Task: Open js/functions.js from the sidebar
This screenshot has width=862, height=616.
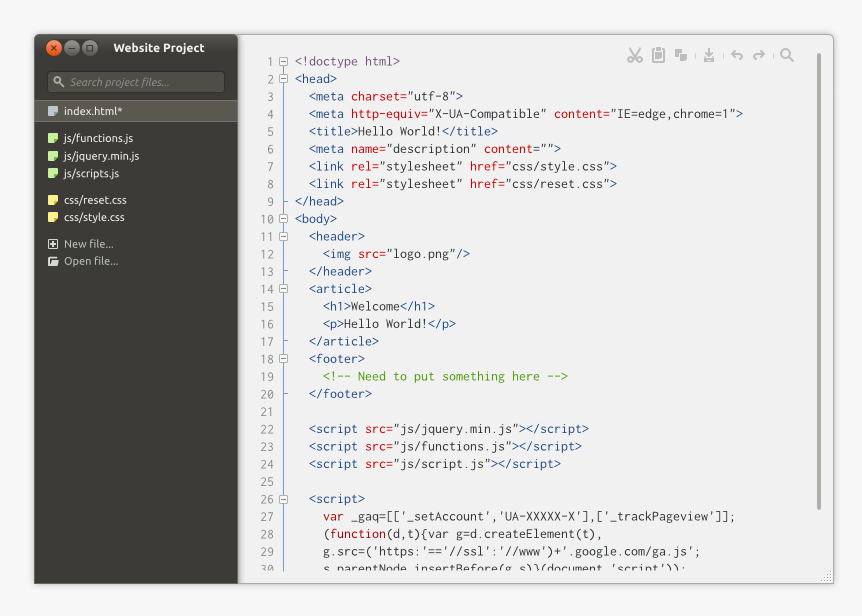Action: (98, 138)
